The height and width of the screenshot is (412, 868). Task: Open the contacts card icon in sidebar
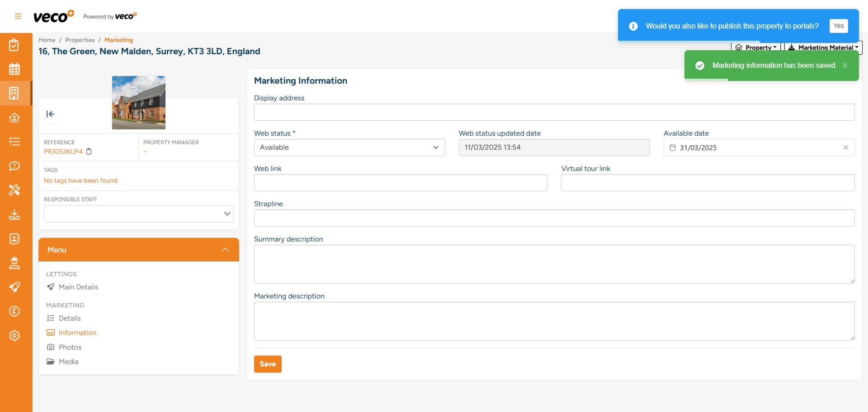[15, 239]
